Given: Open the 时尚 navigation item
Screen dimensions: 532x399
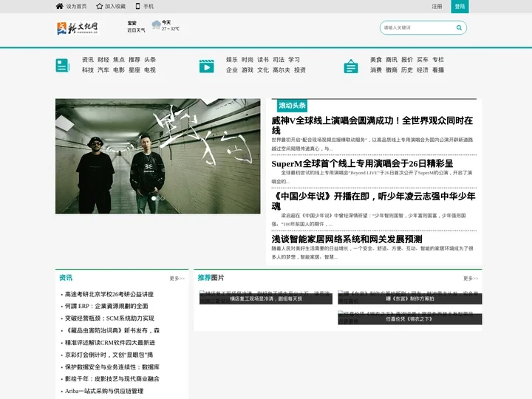Looking at the screenshot, I should 248,60.
